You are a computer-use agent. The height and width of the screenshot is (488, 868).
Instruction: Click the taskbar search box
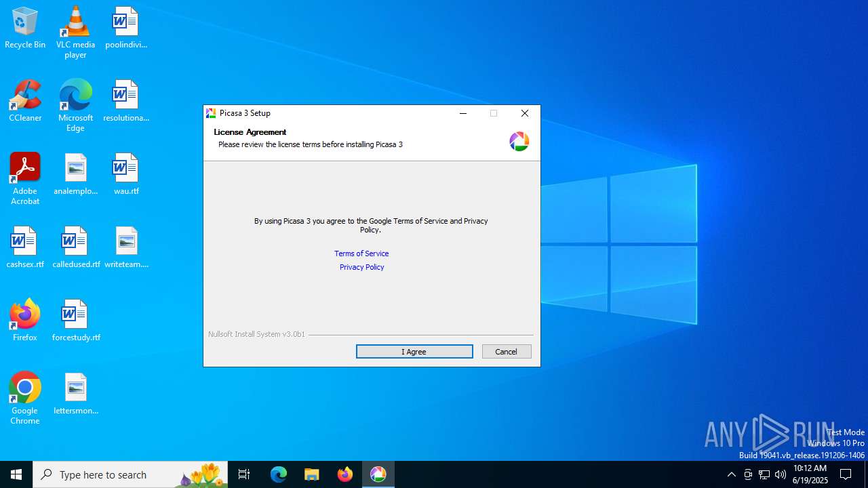pyautogui.click(x=130, y=474)
